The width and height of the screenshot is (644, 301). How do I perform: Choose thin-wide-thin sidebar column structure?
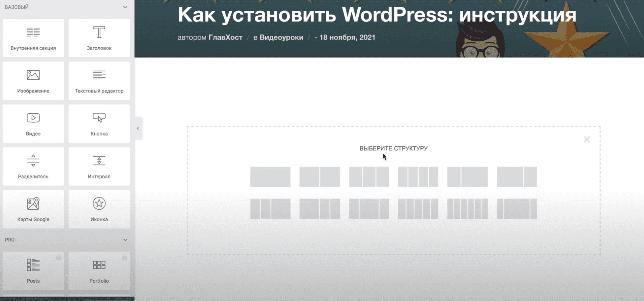tap(517, 209)
